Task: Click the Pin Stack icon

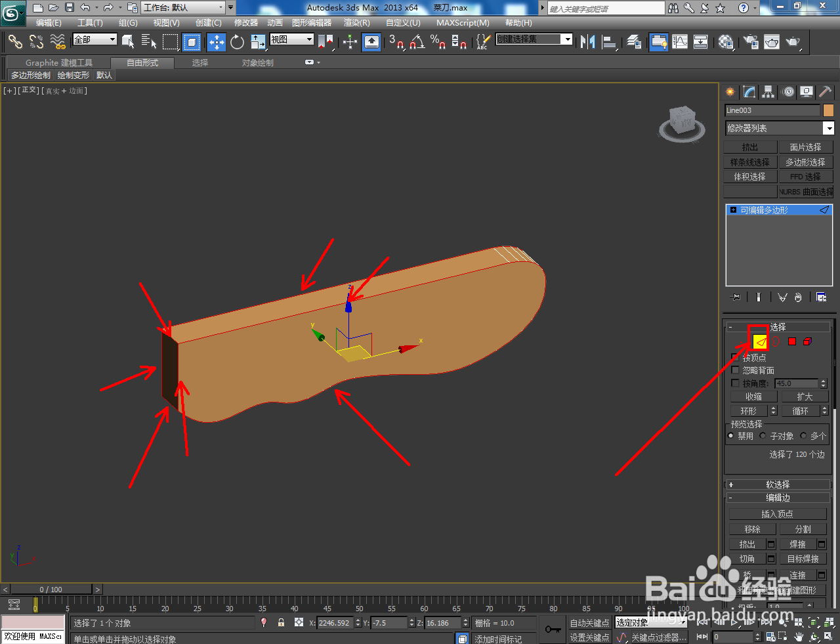Action: (736, 297)
